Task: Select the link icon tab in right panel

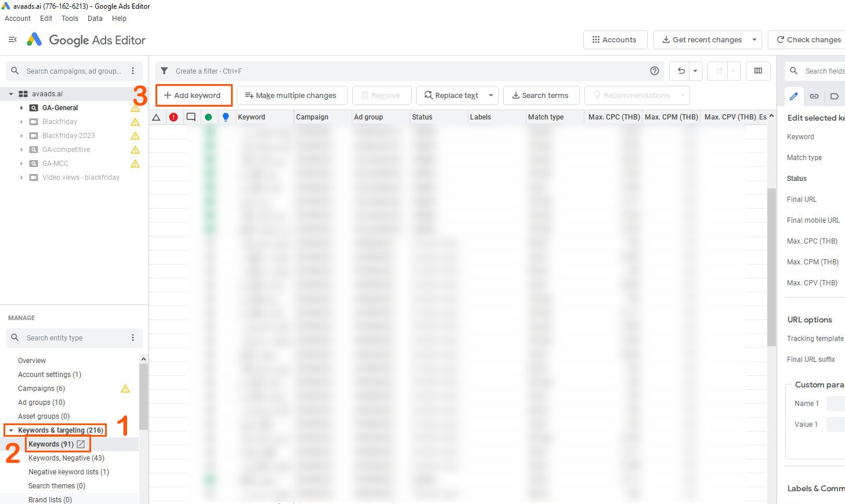Action: 814,96
